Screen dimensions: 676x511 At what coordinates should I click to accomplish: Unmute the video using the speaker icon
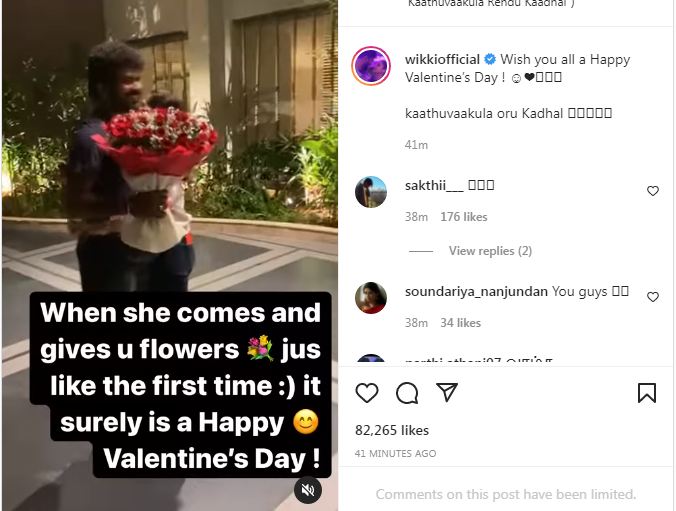tap(308, 490)
